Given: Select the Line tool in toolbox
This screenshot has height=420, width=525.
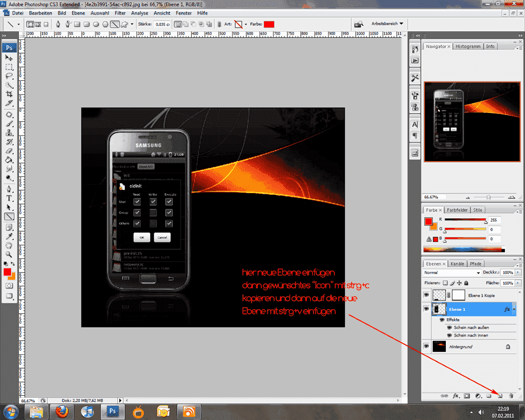Looking at the screenshot, I should [9, 217].
